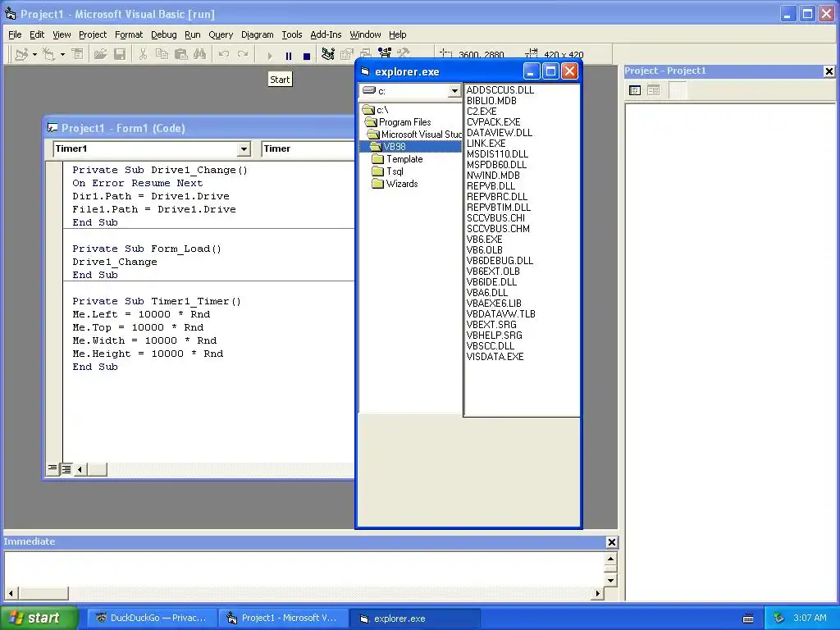Open the Add Project dropdown arrow
840x630 pixels.
34,54
